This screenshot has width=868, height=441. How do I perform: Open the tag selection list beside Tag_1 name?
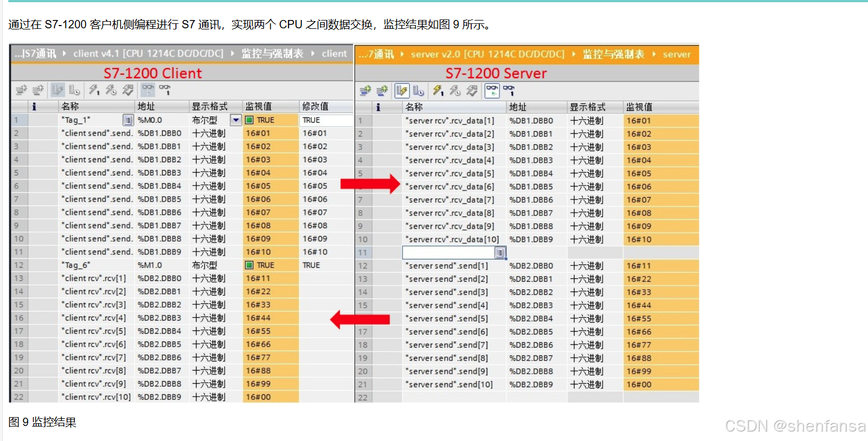coord(127,119)
